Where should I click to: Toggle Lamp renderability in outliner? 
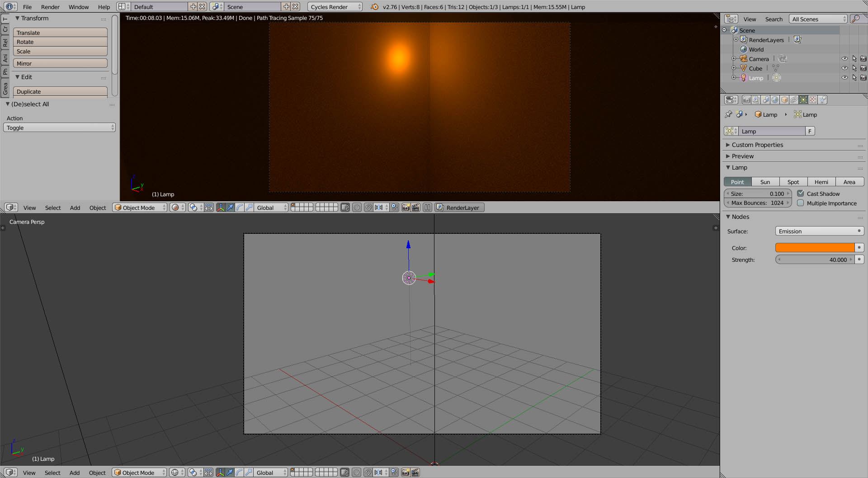(x=863, y=78)
